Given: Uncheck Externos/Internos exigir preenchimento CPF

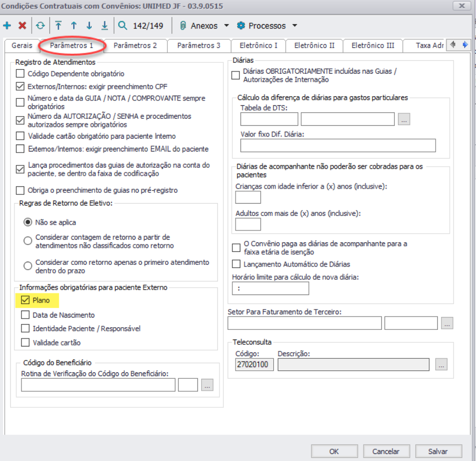Looking at the screenshot, I should (20, 87).
